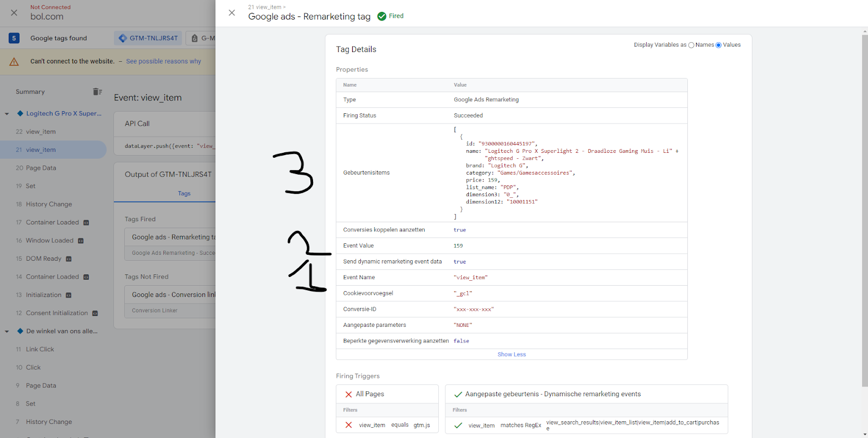Image resolution: width=868 pixels, height=438 pixels.
Task: Close the tag details panel
Action: point(232,12)
